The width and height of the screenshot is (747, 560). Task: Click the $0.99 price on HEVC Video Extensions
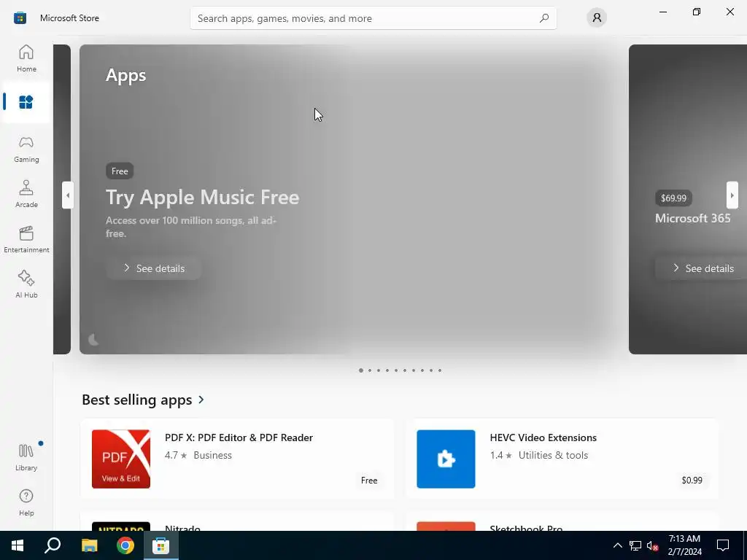point(692,481)
